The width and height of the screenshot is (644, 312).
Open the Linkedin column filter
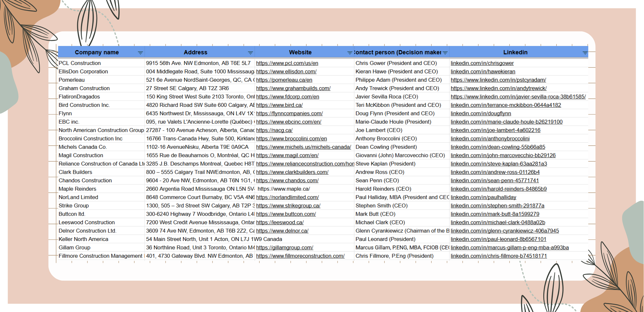585,53
